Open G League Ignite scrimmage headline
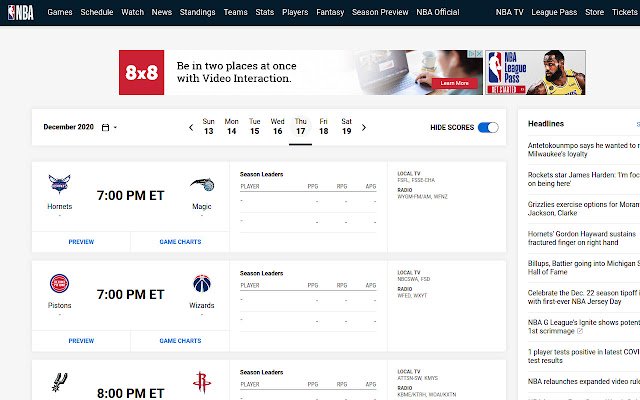Viewport: 640px width, 400px height. 584,327
